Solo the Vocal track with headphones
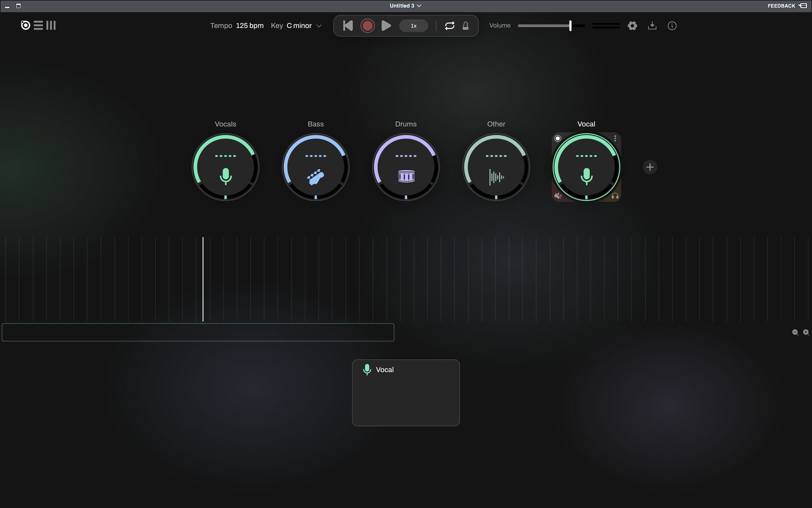This screenshot has width=812, height=508. (x=615, y=196)
